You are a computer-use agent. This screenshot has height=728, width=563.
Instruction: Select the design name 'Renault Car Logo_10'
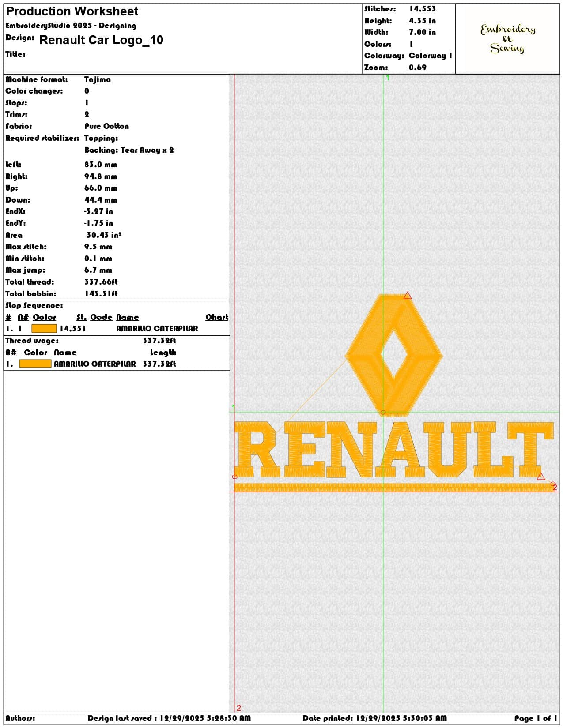click(x=101, y=40)
